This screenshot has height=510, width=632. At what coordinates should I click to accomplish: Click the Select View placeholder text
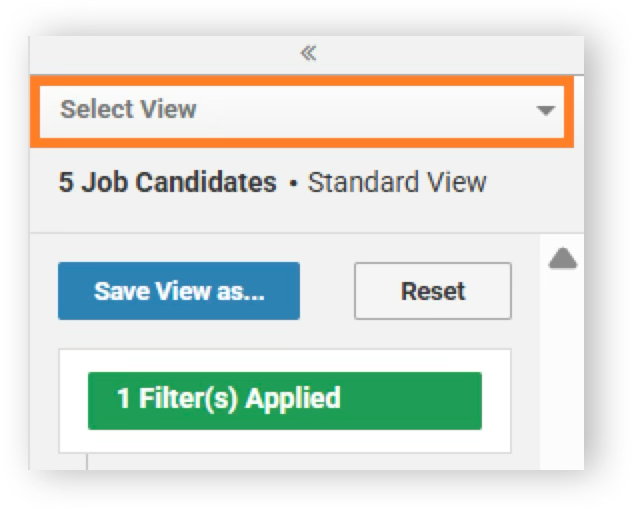[128, 109]
